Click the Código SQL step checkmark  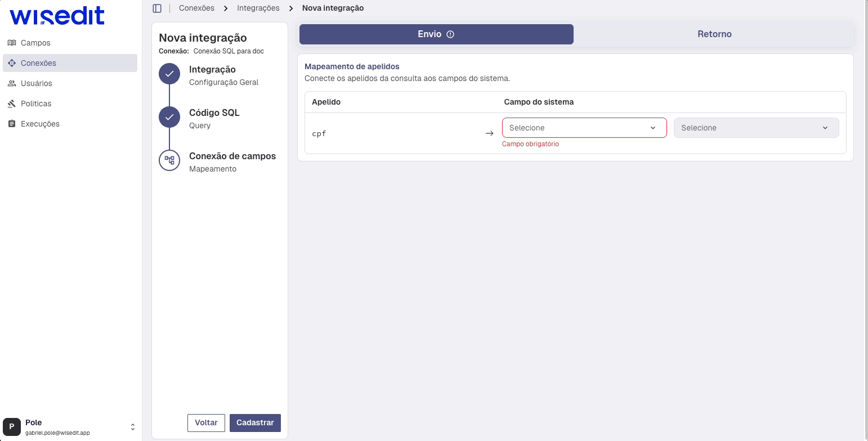click(169, 117)
